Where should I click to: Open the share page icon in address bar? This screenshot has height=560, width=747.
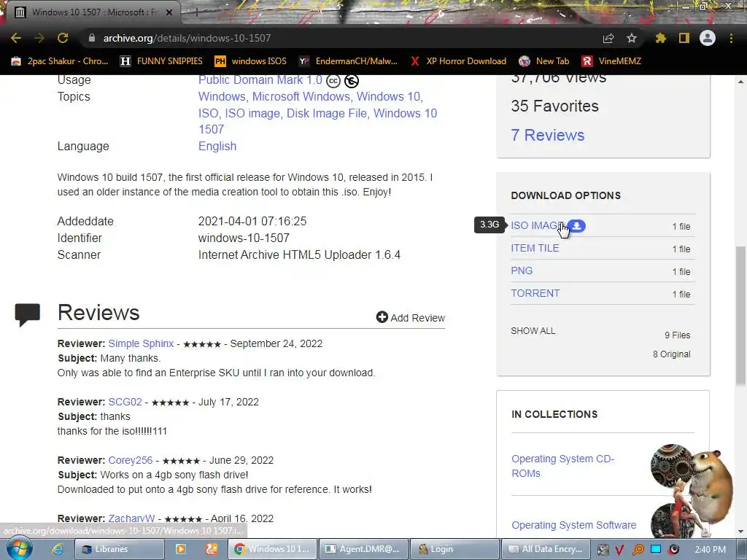(x=608, y=38)
